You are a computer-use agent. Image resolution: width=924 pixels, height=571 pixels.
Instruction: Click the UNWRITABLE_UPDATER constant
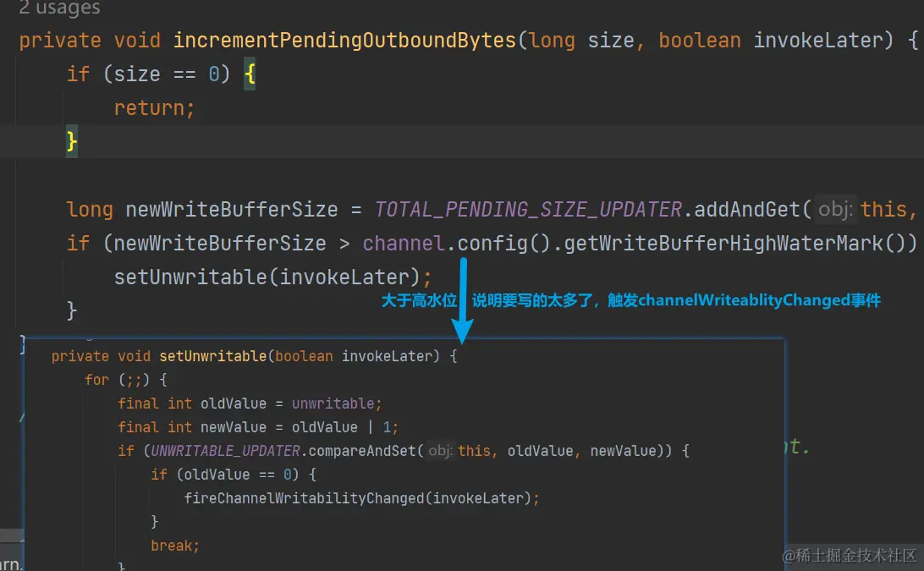pos(225,451)
